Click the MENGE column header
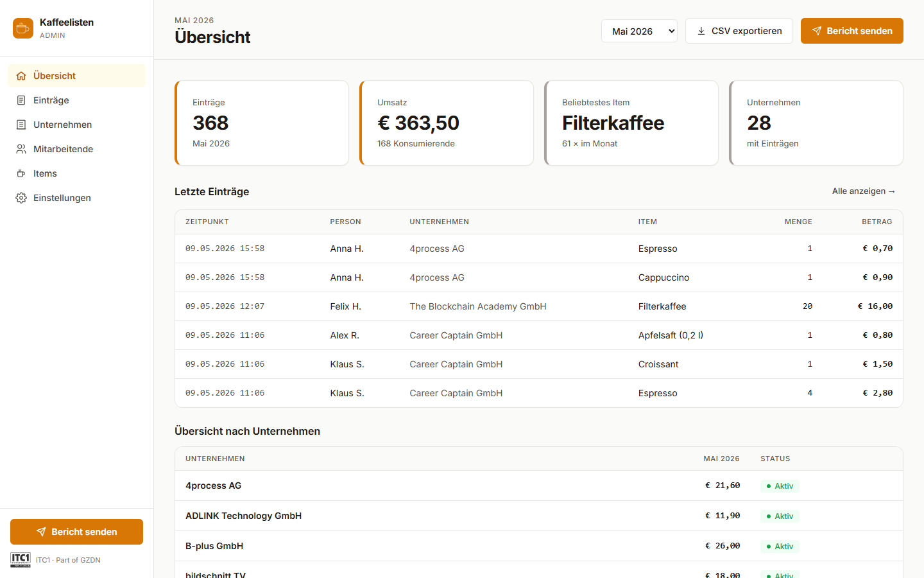This screenshot has height=578, width=924. pos(798,222)
